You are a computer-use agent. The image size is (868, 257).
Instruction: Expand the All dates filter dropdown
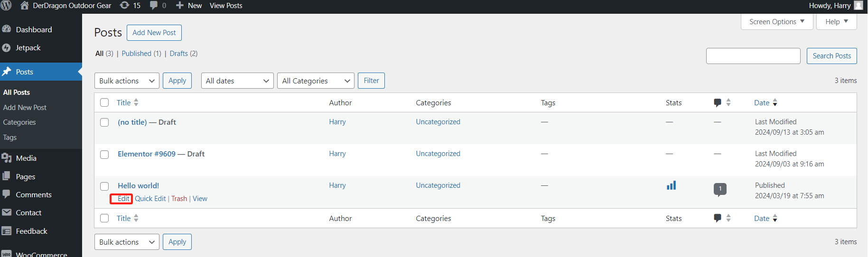point(237,81)
